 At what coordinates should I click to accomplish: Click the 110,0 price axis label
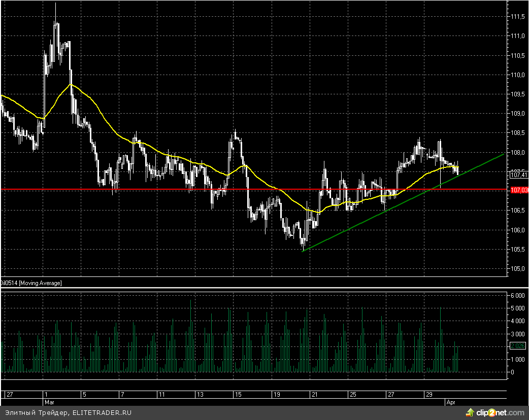[518, 75]
